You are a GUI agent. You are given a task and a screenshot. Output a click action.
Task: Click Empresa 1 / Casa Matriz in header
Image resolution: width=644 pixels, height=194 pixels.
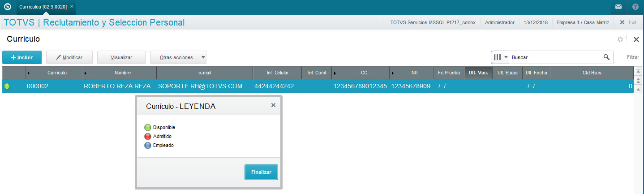click(583, 22)
